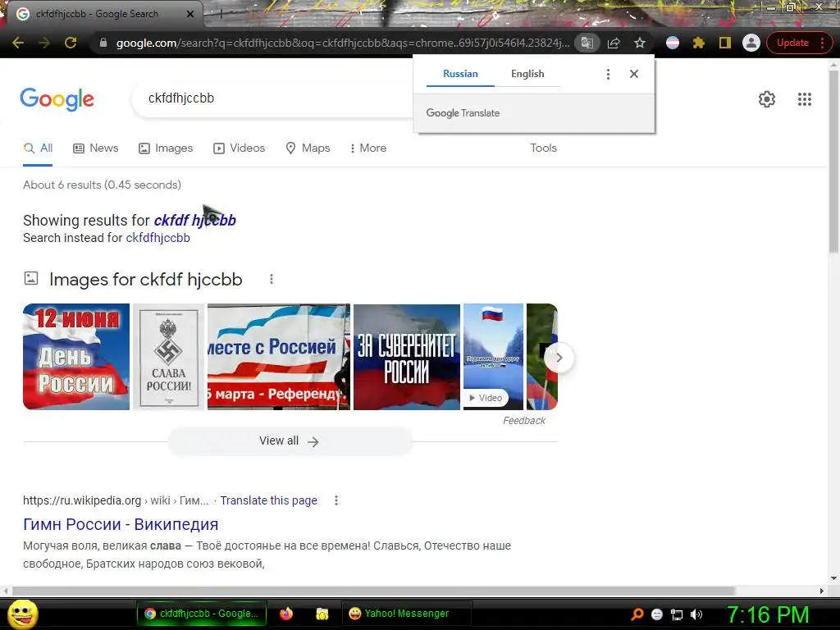Screen dimensions: 840x630
Task: Launch Firefox from the taskbar
Action: point(286,614)
